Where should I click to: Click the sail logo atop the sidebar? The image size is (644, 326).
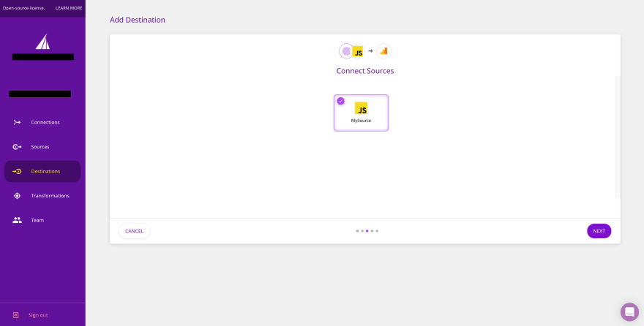coord(42,42)
